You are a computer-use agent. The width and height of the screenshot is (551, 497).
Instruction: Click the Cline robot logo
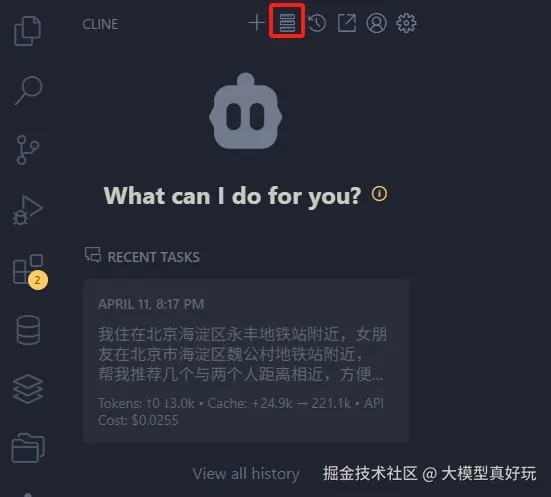tap(246, 111)
